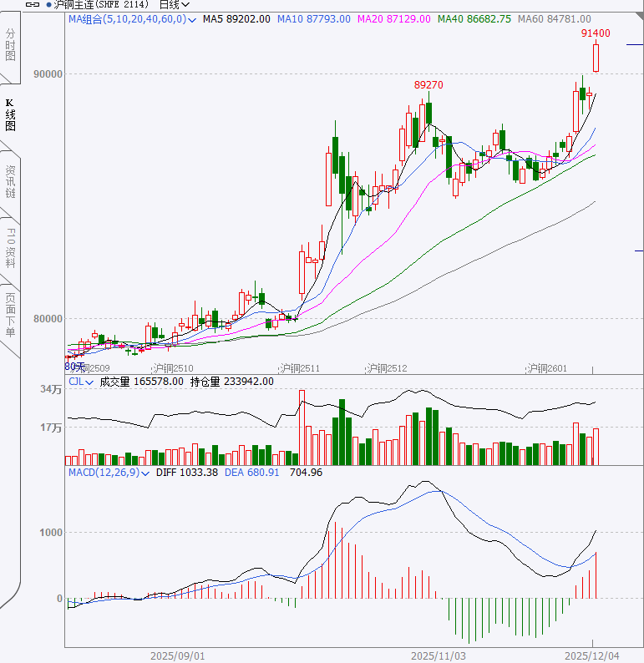
Task: Click the 2025/11/03 date on time axis
Action: coord(438,655)
